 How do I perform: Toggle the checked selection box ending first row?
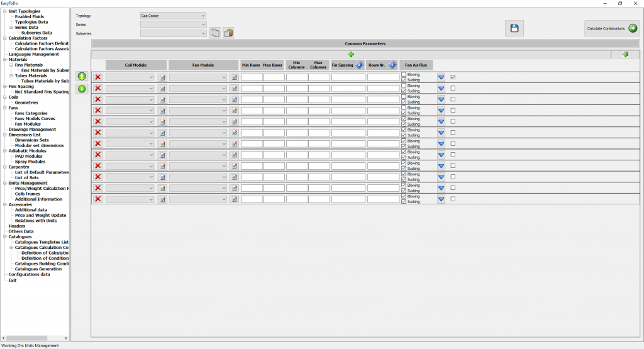453,77
